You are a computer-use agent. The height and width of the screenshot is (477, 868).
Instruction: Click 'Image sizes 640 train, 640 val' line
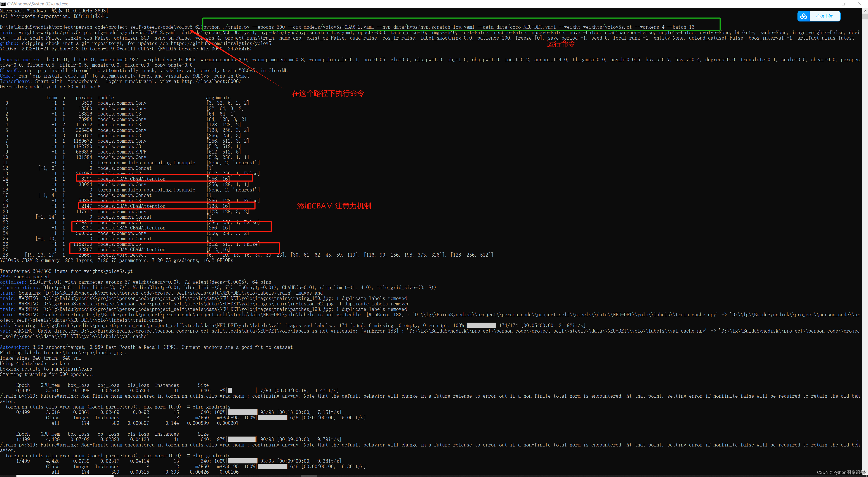pyautogui.click(x=40, y=358)
